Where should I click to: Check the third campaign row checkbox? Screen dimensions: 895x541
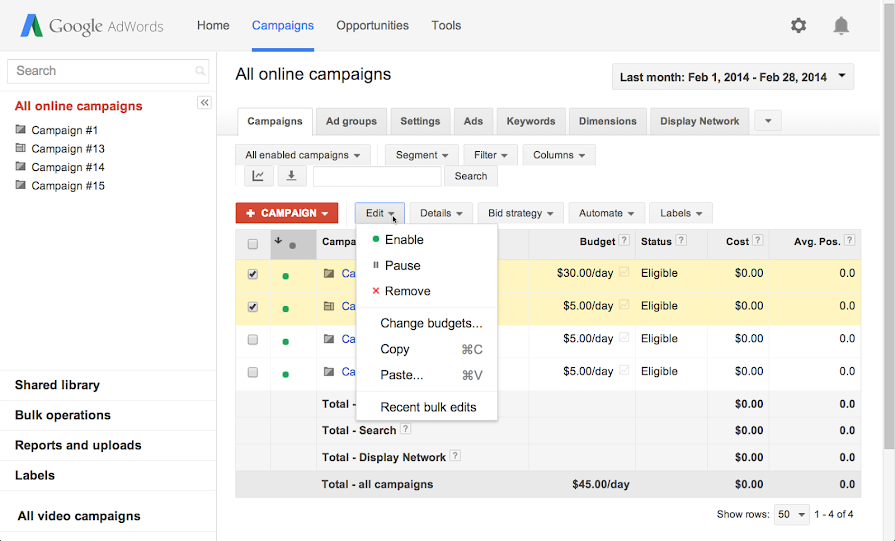coord(253,340)
